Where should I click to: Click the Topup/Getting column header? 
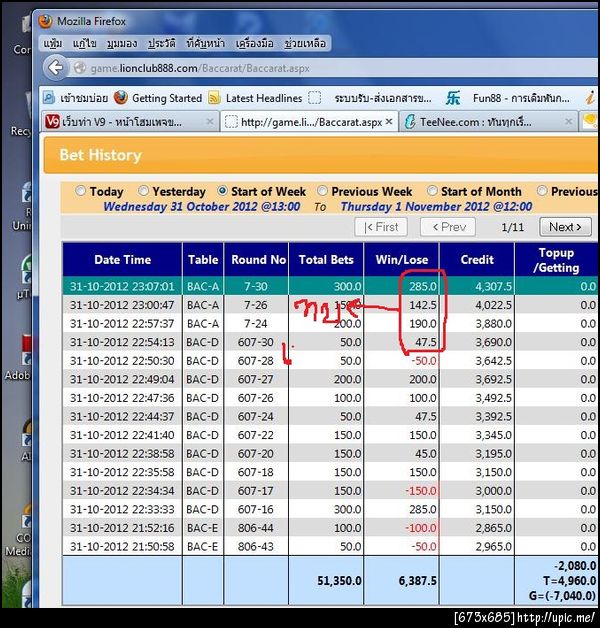pos(556,260)
